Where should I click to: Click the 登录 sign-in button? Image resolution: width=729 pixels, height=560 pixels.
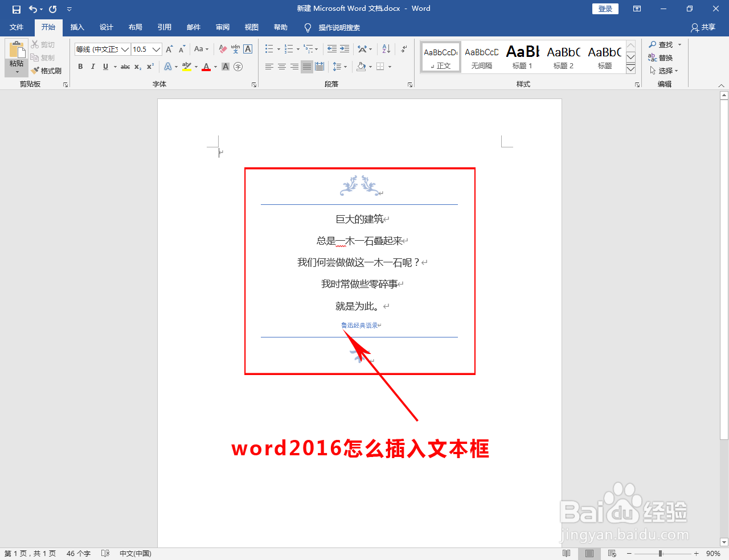pos(605,9)
